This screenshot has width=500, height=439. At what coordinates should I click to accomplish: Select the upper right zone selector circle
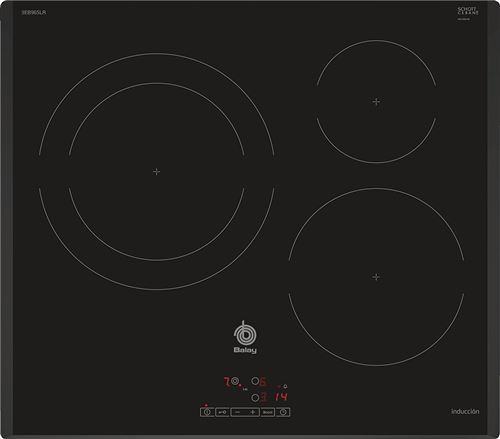pos(255,381)
